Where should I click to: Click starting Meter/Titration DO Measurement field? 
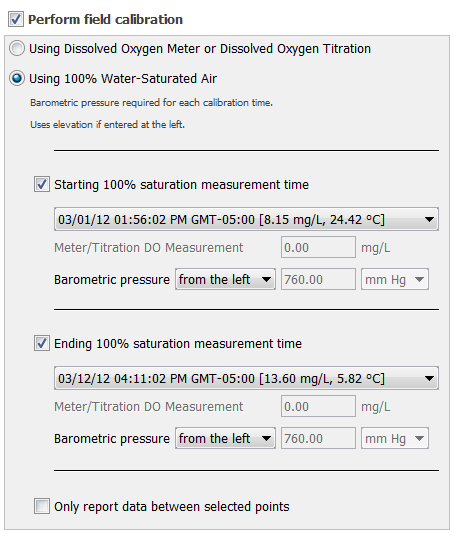pyautogui.click(x=318, y=247)
